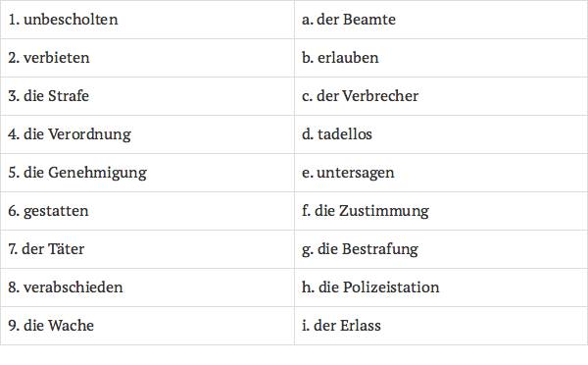Click the verabschieden cell
This screenshot has width=588, height=365.
pyautogui.click(x=147, y=287)
